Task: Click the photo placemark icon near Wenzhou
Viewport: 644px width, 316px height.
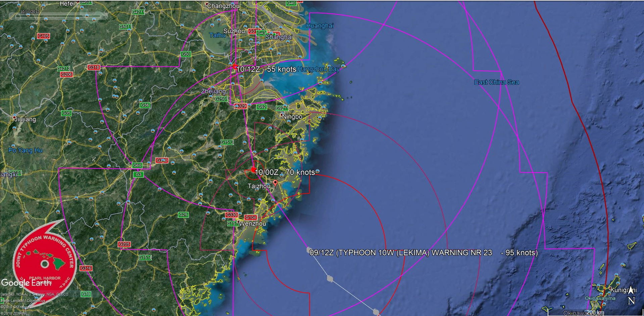Action: (x=240, y=214)
